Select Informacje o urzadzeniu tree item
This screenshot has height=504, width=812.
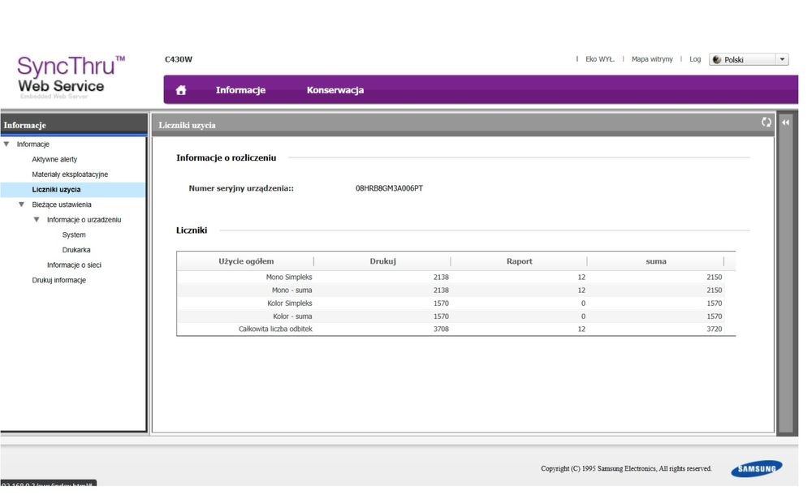point(84,220)
